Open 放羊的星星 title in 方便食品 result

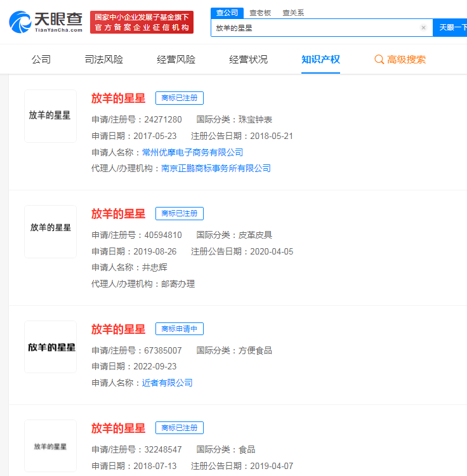[119, 329]
